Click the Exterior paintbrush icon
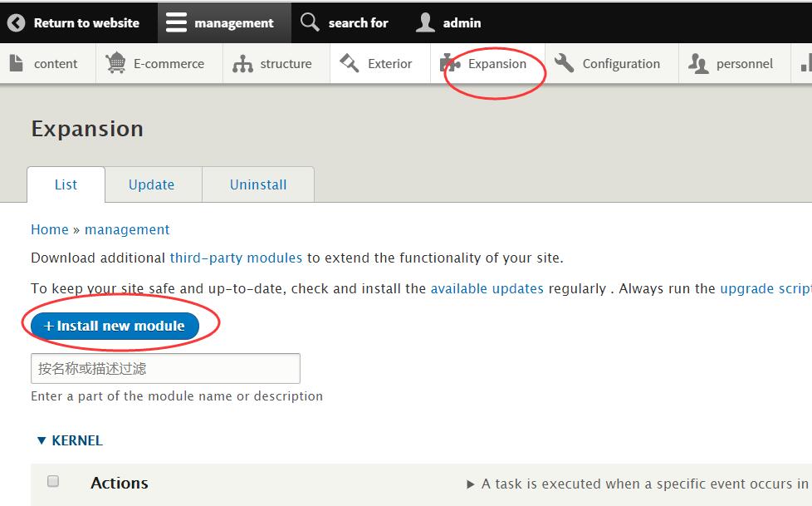 coord(350,64)
